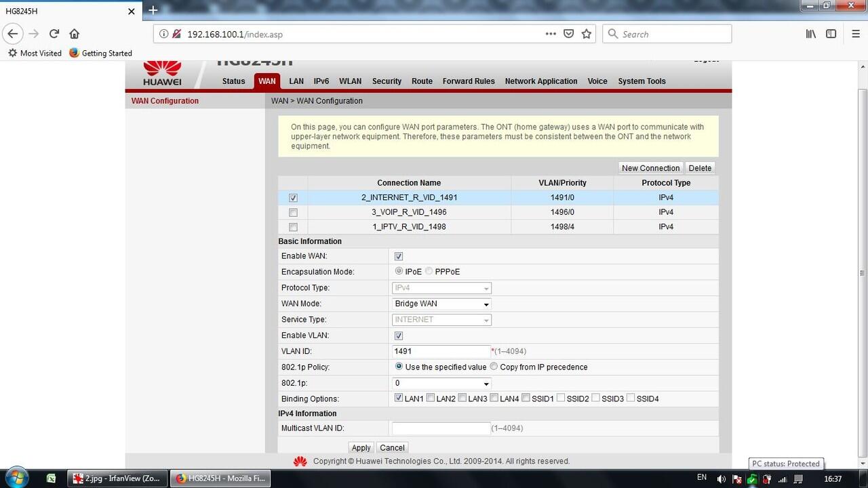This screenshot has height=488, width=868.
Task: Go to the Firefox Home icon
Action: tap(75, 34)
